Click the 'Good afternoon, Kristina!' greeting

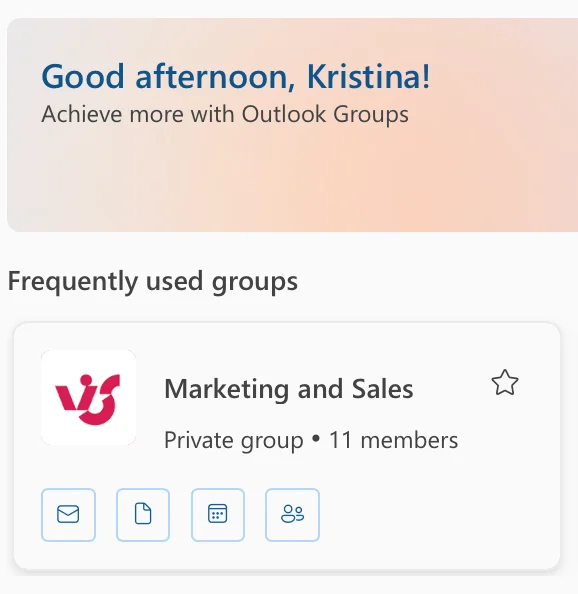(236, 77)
